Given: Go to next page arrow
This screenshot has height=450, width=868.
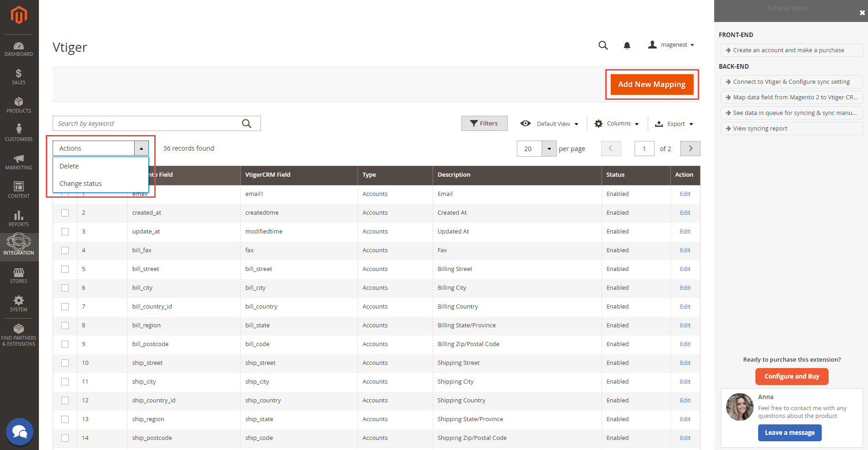Looking at the screenshot, I should point(690,149).
